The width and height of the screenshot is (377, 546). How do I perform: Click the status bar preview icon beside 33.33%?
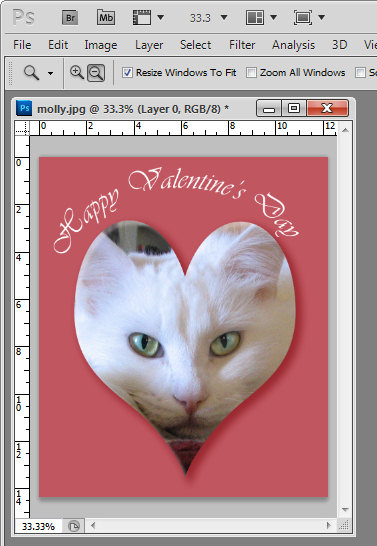74,526
